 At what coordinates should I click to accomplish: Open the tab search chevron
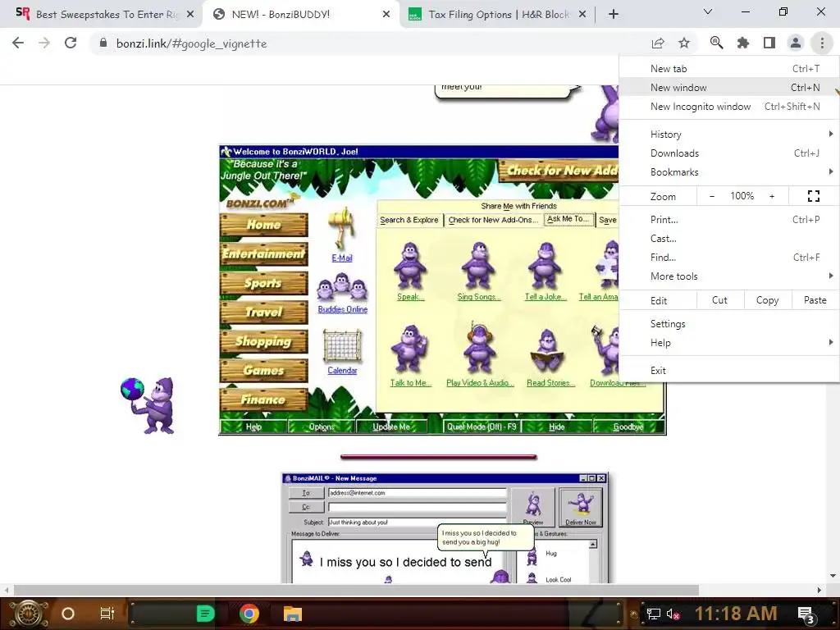(x=708, y=11)
